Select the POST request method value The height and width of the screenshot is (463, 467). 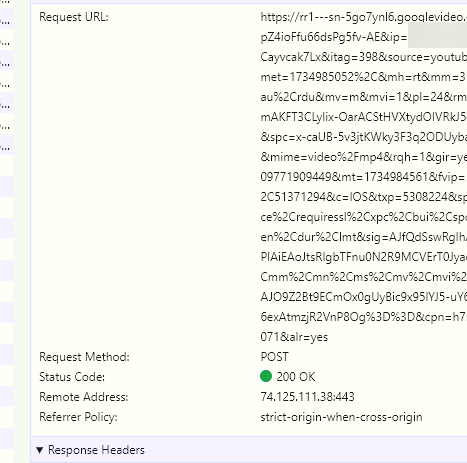274,357
